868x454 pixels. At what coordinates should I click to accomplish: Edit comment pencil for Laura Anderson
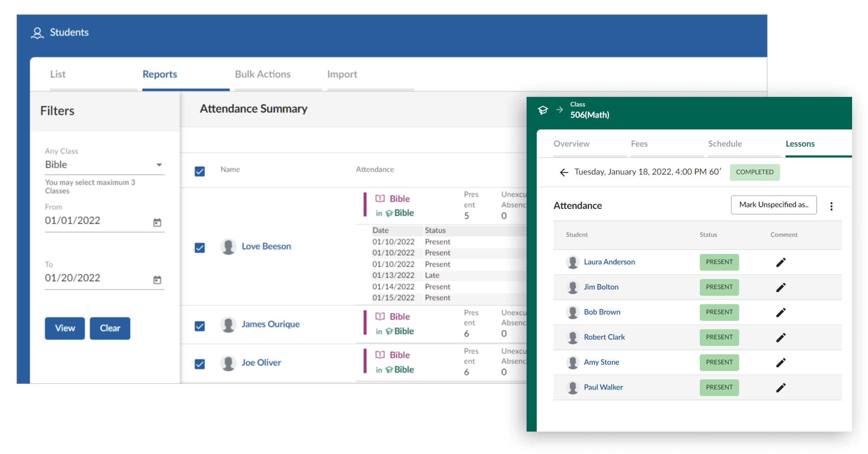point(781,262)
